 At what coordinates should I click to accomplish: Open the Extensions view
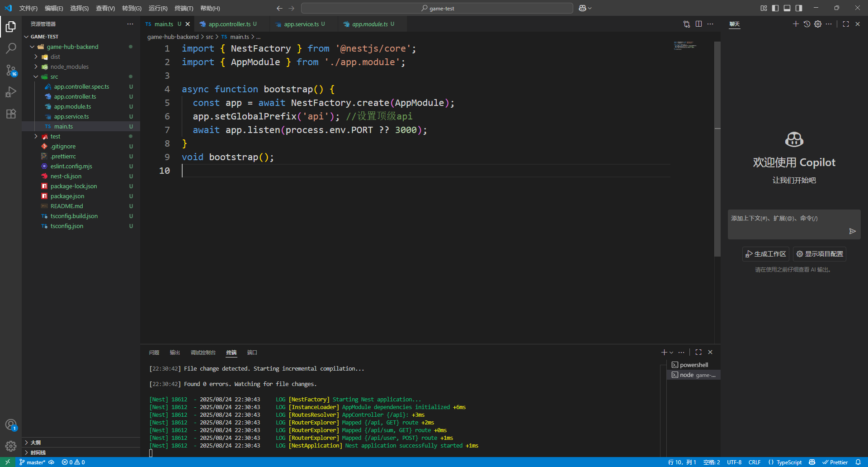tap(11, 114)
